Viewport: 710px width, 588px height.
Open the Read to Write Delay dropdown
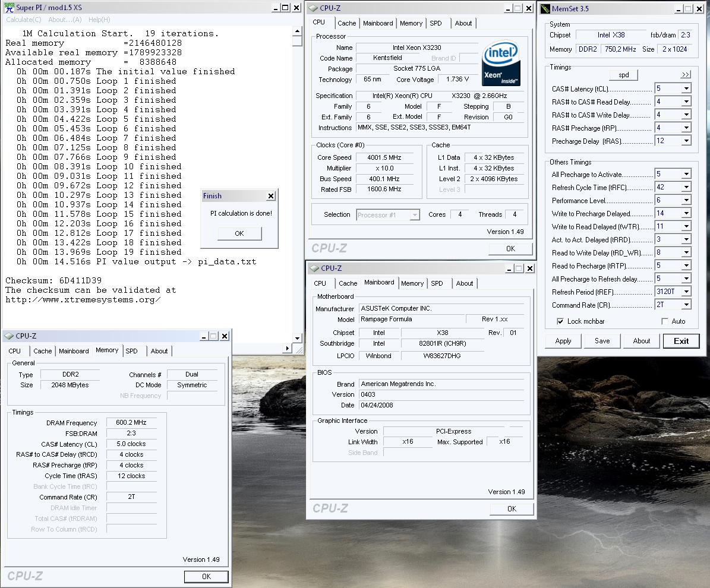point(686,252)
